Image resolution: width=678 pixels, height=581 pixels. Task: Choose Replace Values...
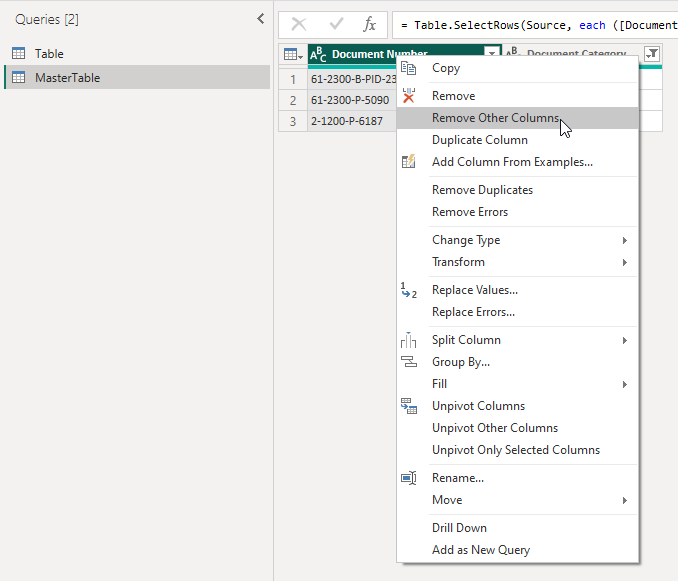tap(517, 290)
